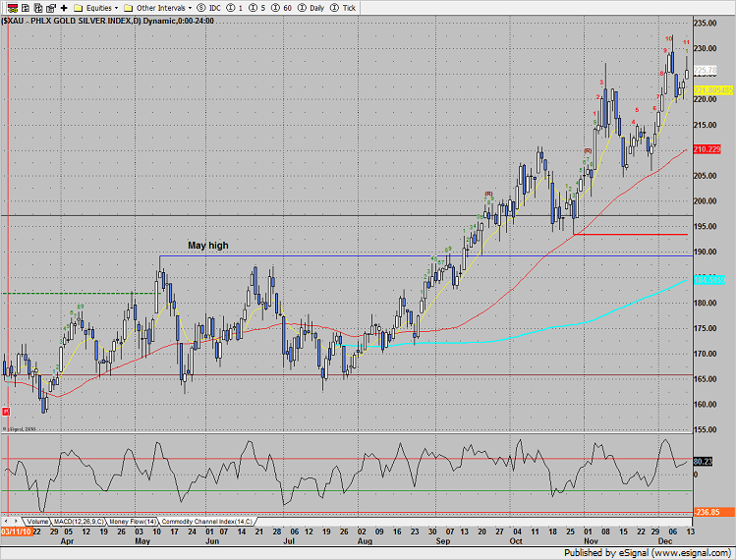Click the May high annotation label
Viewport: 736px width, 560px height.
208,245
